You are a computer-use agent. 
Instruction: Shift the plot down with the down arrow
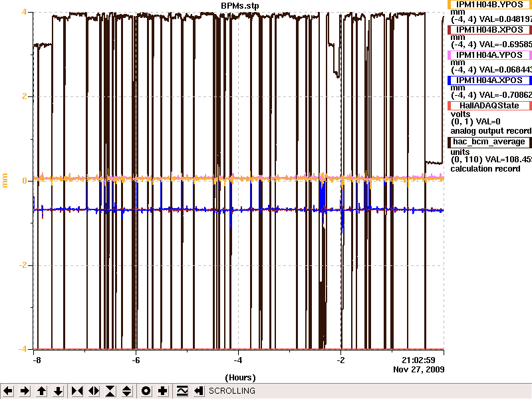(59, 391)
